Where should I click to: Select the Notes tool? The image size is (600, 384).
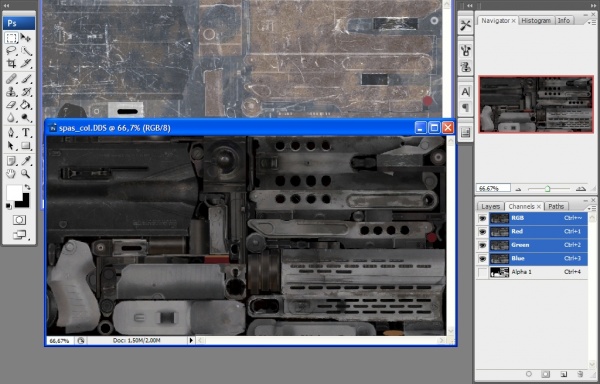click(x=11, y=161)
